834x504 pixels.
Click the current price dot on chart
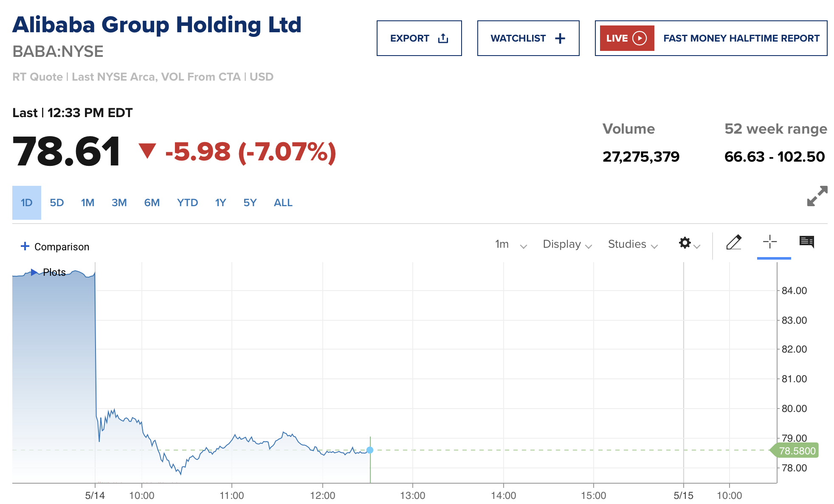pos(370,450)
